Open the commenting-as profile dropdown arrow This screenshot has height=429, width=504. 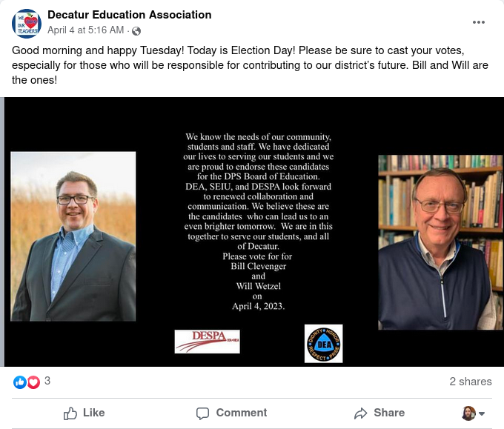(482, 413)
